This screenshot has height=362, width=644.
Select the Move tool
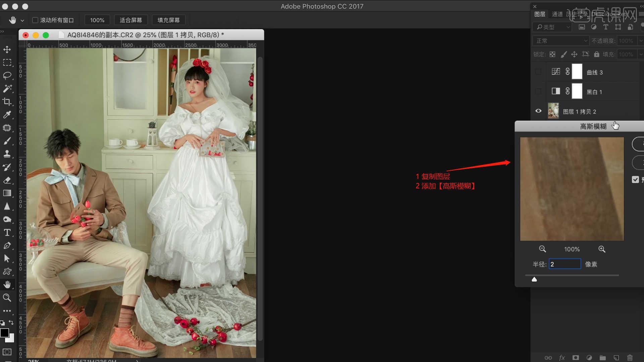point(7,50)
